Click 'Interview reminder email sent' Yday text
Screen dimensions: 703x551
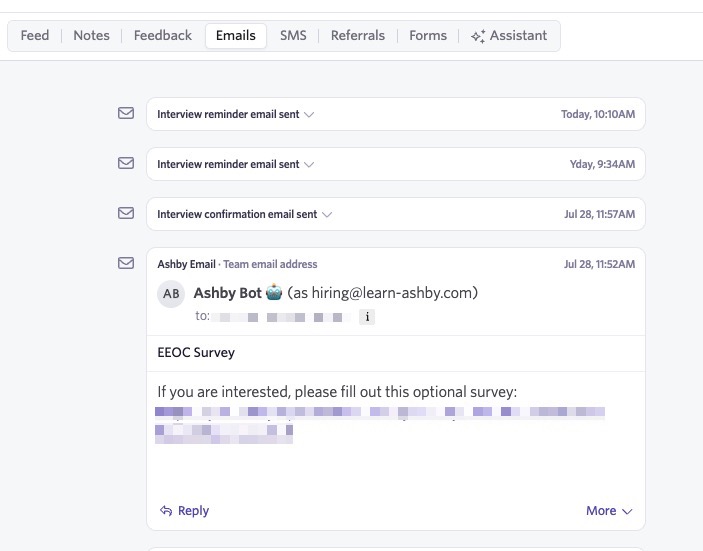[228, 164]
